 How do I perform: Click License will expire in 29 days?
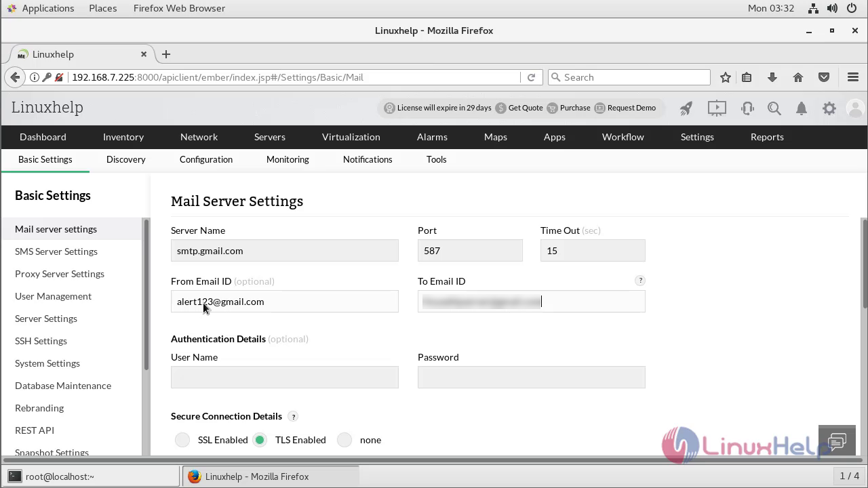[438, 108]
